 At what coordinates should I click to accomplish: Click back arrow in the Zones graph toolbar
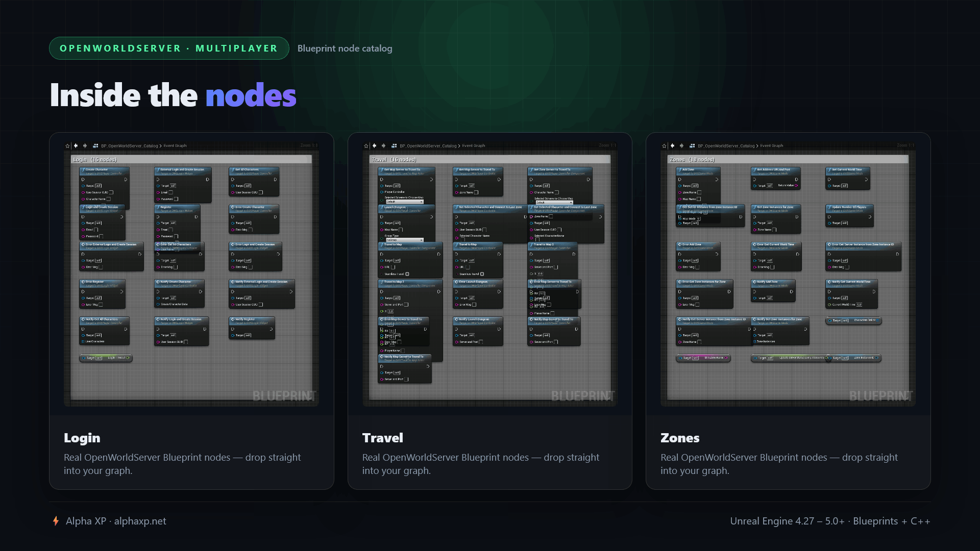673,146
